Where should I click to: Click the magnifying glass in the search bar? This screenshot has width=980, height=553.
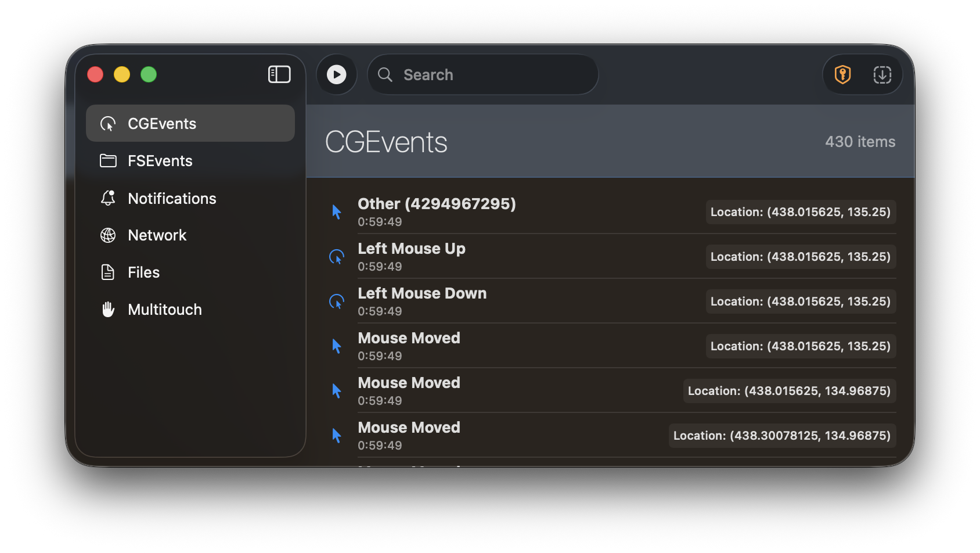385,74
